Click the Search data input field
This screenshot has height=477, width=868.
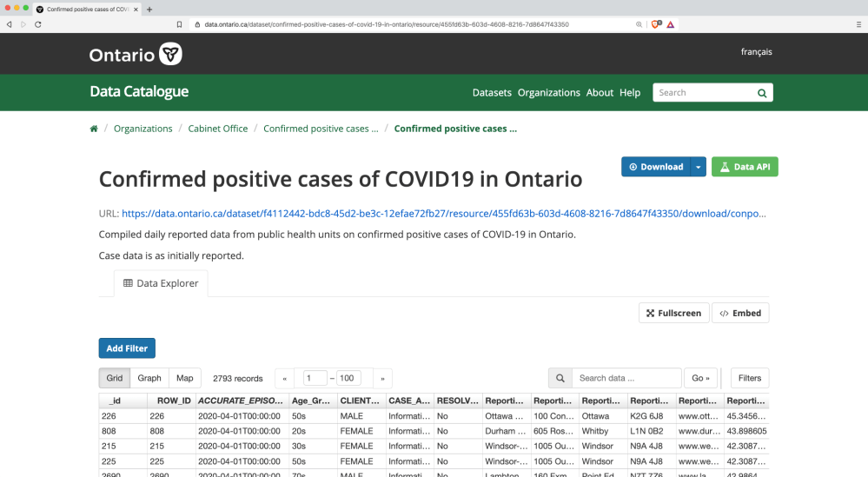click(x=626, y=378)
